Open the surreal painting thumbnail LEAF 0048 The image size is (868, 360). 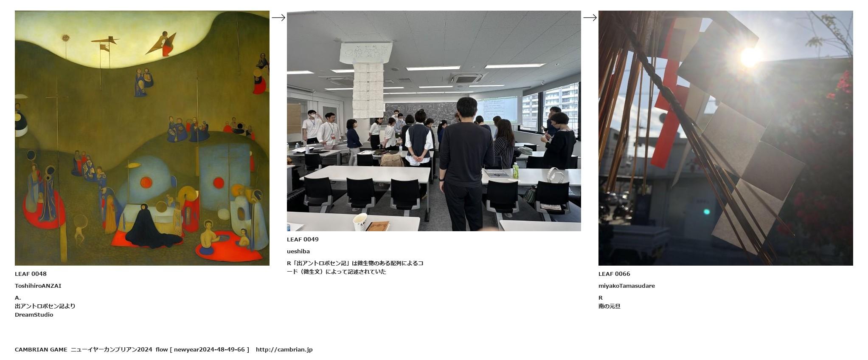pos(142,138)
